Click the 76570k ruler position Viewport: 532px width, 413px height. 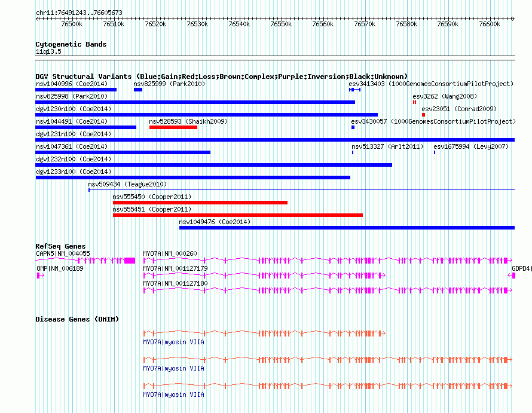pos(365,24)
